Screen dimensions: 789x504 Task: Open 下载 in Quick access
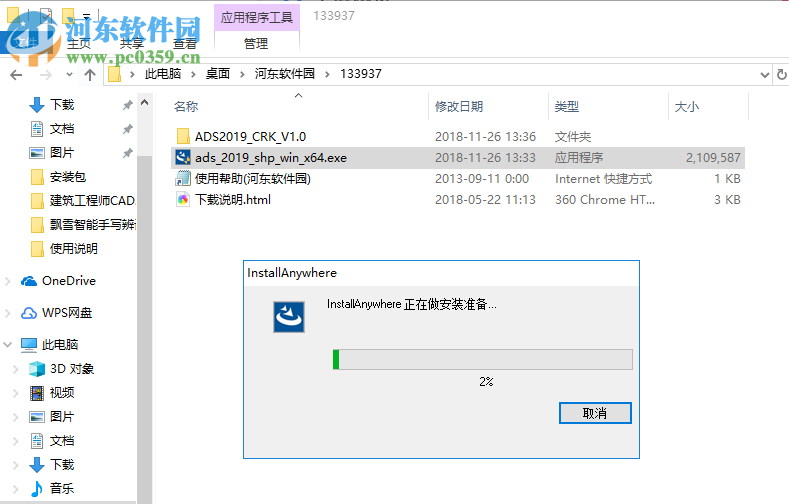coord(62,105)
